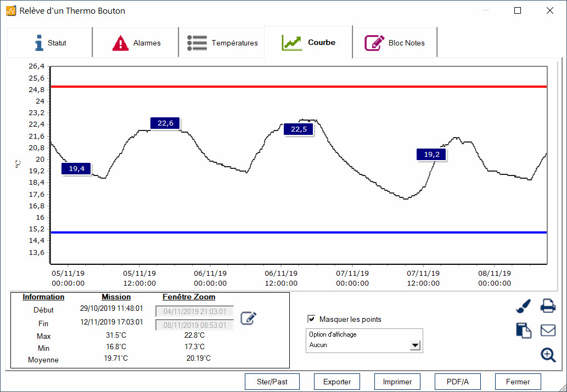Click the paintbrush customize icon
The image size is (567, 392).
[x=523, y=306]
